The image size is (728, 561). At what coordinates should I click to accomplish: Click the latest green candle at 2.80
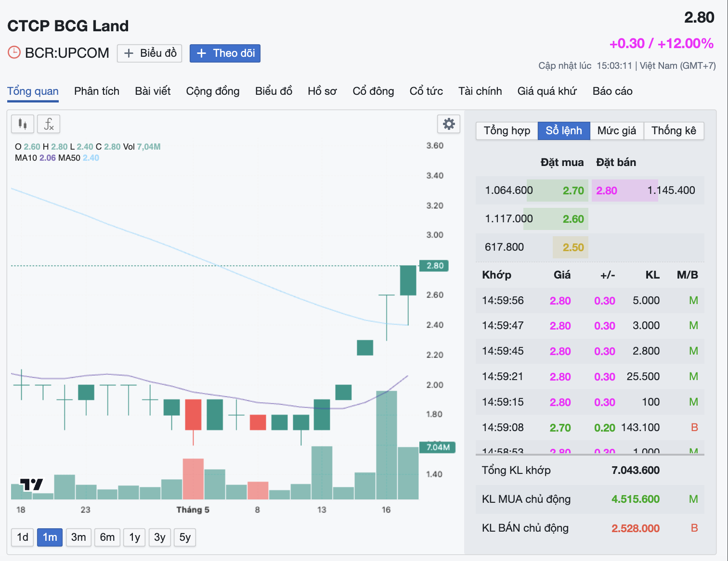(x=408, y=280)
